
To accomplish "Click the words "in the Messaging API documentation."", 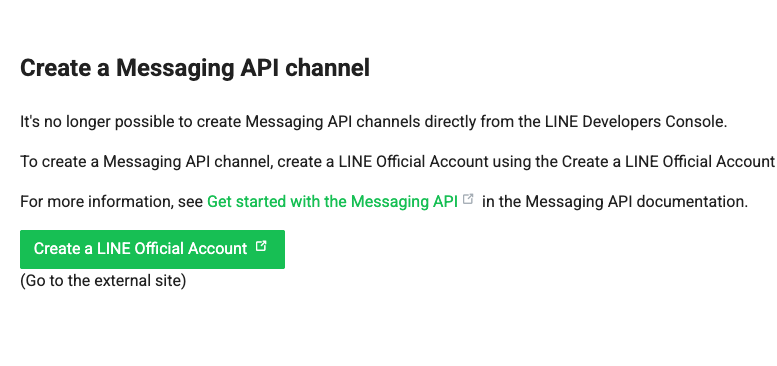I will [x=615, y=202].
